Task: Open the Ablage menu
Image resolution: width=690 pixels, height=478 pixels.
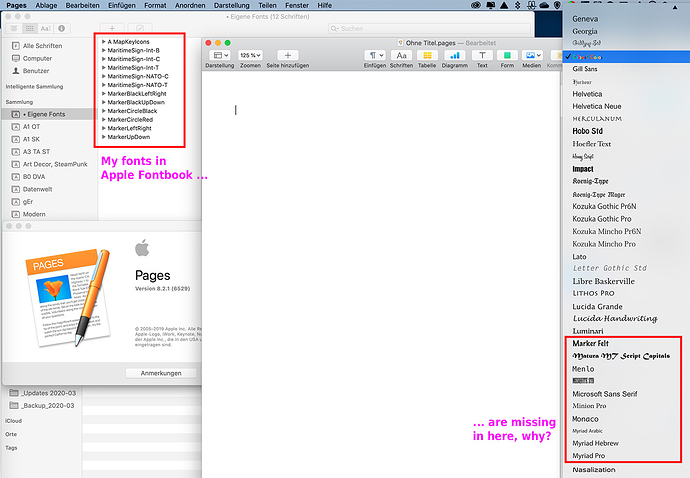Action: (x=46, y=5)
